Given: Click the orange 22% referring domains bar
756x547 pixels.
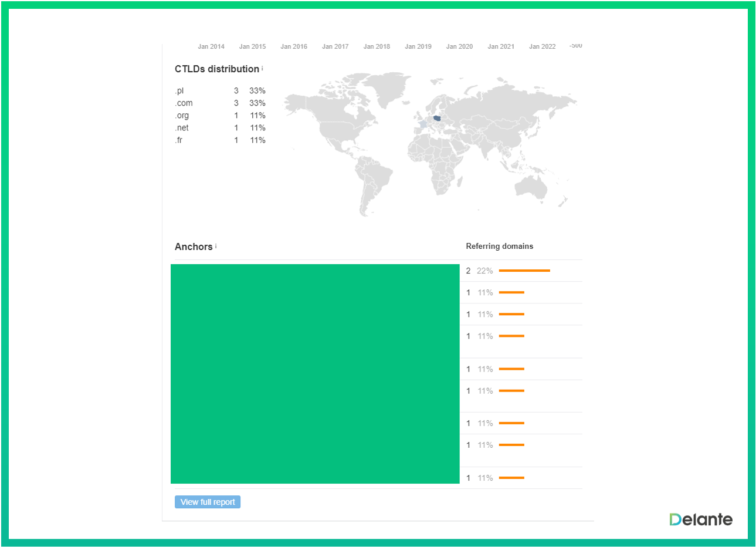Looking at the screenshot, I should pos(524,271).
